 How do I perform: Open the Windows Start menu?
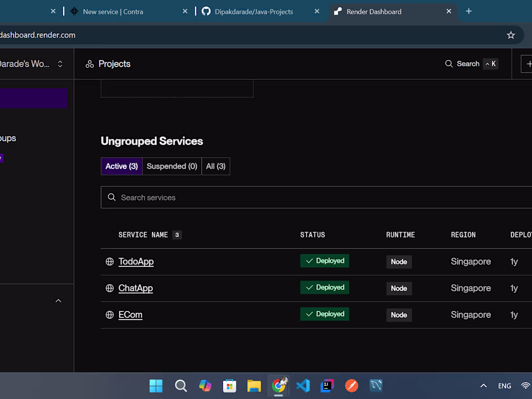(156, 386)
